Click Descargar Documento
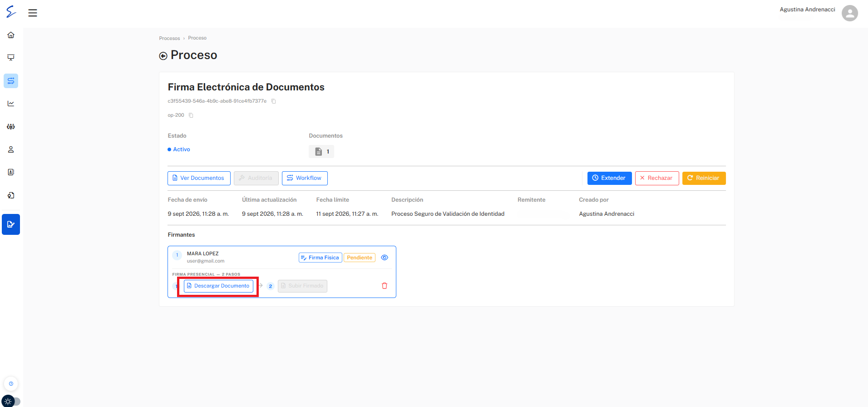The image size is (868, 407). coord(218,286)
